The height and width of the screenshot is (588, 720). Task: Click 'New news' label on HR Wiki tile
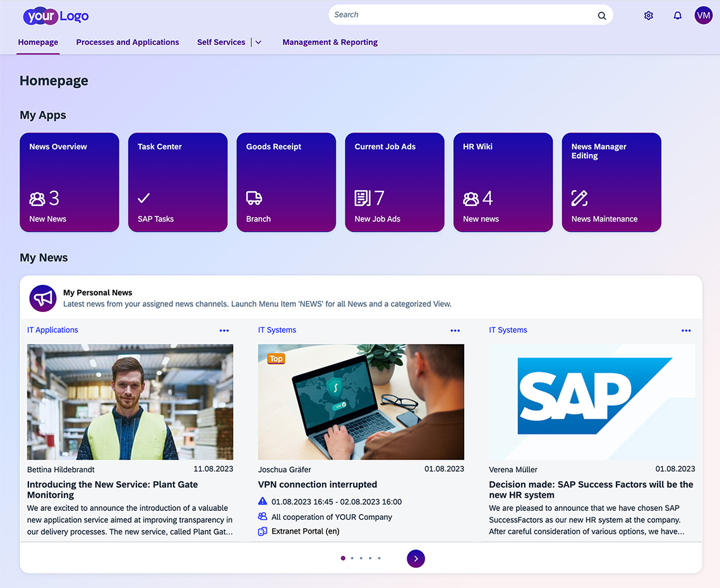click(x=481, y=219)
